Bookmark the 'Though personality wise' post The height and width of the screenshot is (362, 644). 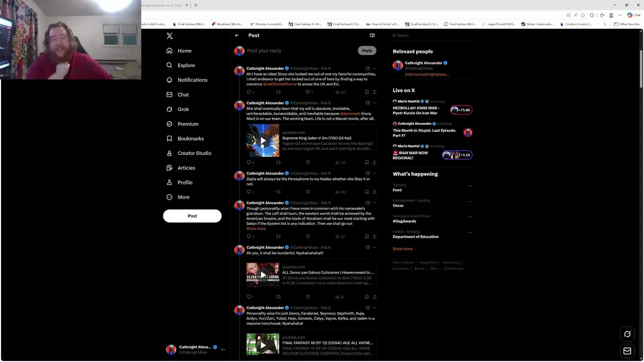tap(367, 236)
